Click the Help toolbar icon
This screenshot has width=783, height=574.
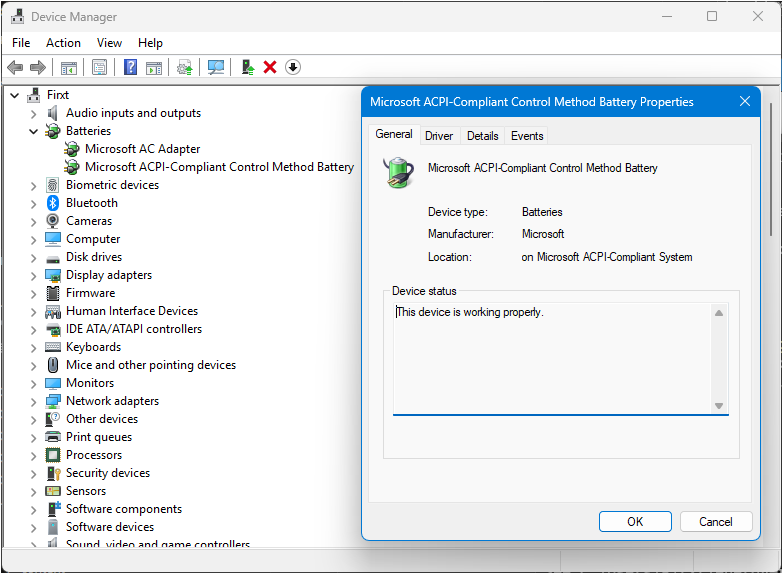click(x=130, y=67)
